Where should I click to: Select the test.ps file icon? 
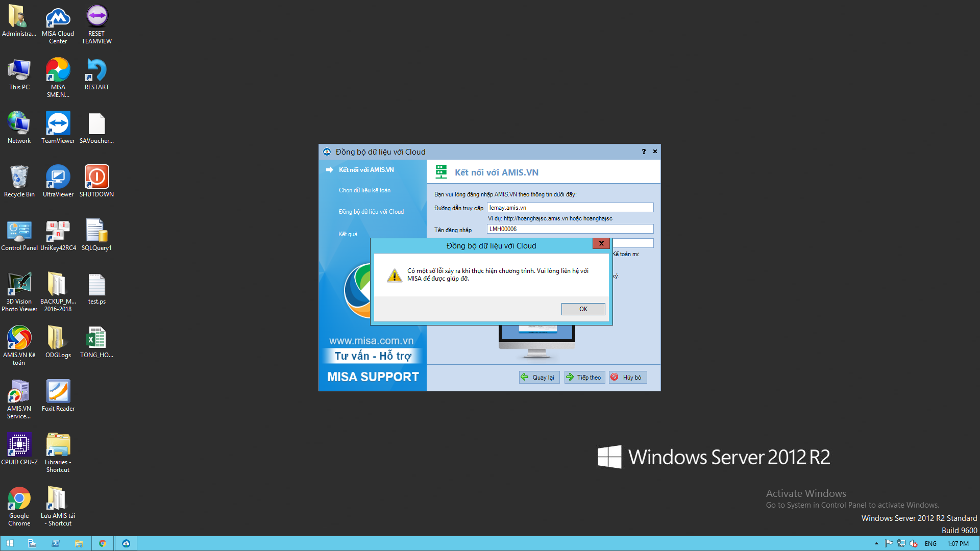[96, 288]
